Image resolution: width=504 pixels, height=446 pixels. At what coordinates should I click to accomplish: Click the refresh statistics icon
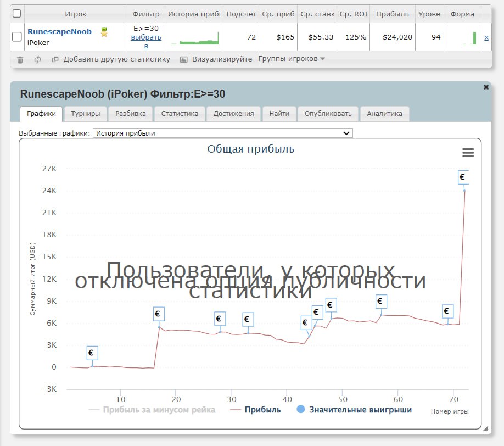pos(37,59)
